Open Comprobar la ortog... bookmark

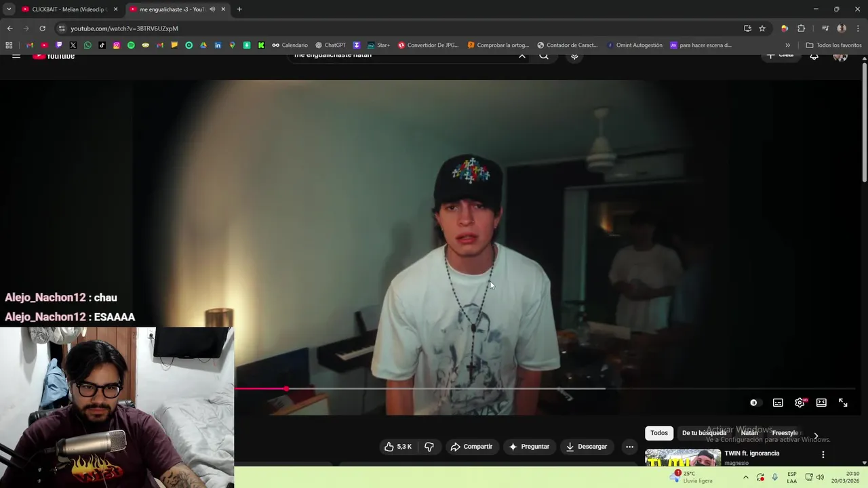click(x=498, y=45)
